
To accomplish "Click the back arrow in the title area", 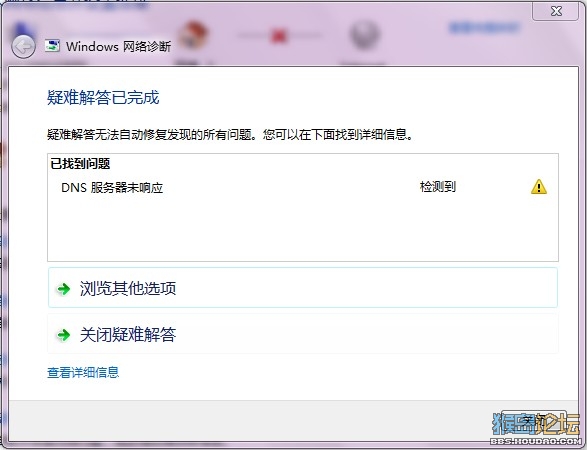I will [x=23, y=47].
